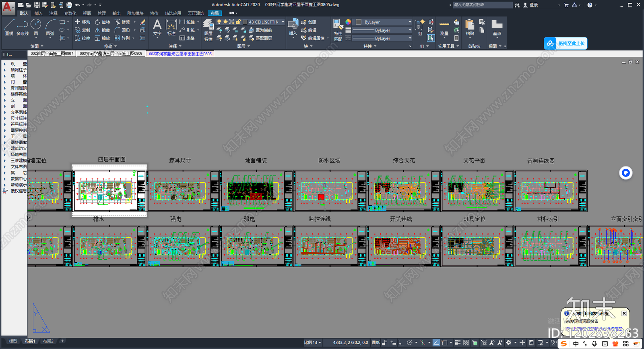The image size is (644, 349).
Task: Click the Copy (复制) modify tool
Action: (x=82, y=30)
